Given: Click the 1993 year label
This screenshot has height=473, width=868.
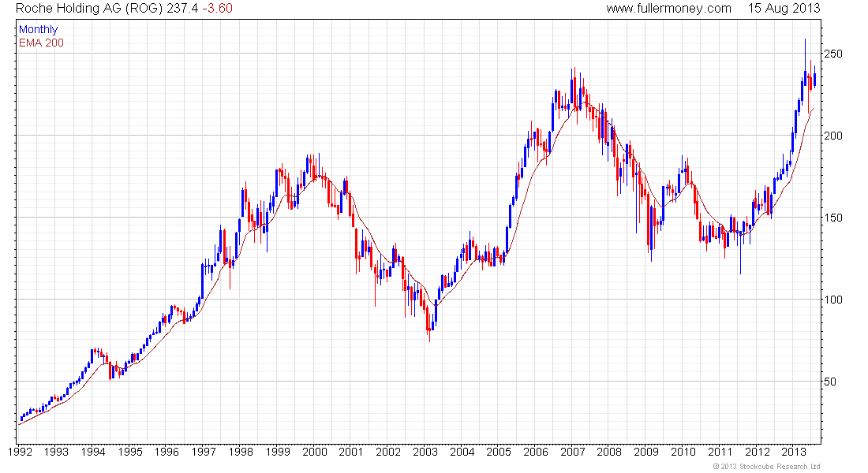Looking at the screenshot, I should tap(57, 452).
